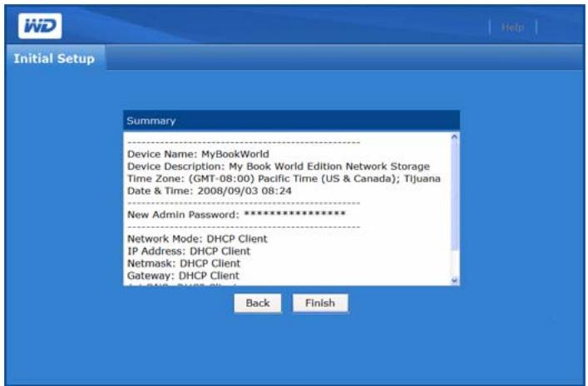588x386 pixels.
Task: Click the WD logo icon
Action: coord(40,26)
